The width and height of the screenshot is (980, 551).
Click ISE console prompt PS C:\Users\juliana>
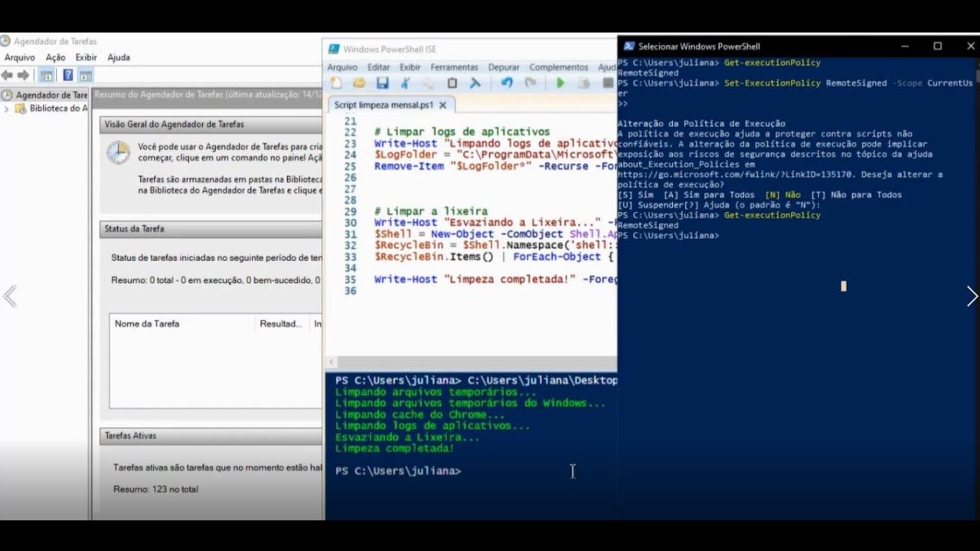[398, 471]
